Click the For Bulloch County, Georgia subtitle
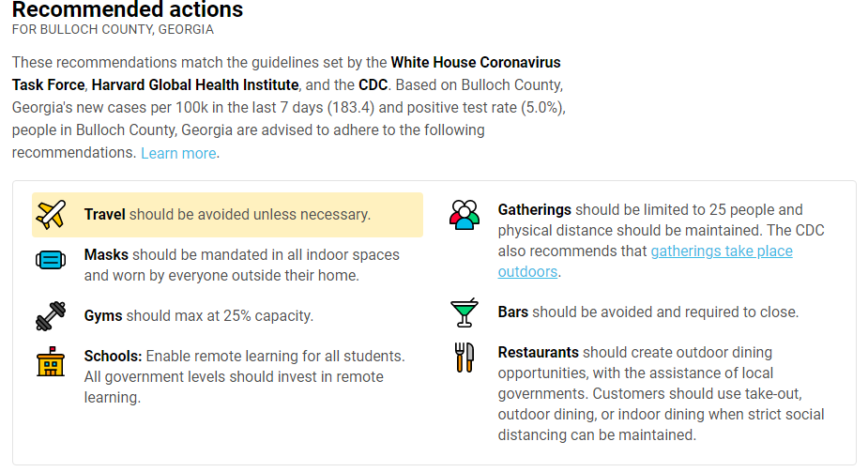 (113, 29)
